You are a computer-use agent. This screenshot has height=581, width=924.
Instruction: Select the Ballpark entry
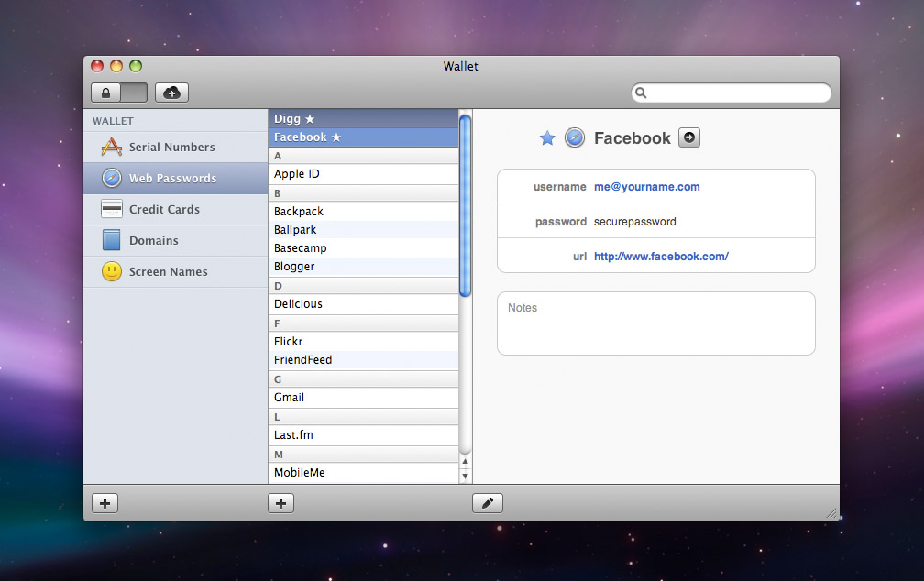[363, 230]
